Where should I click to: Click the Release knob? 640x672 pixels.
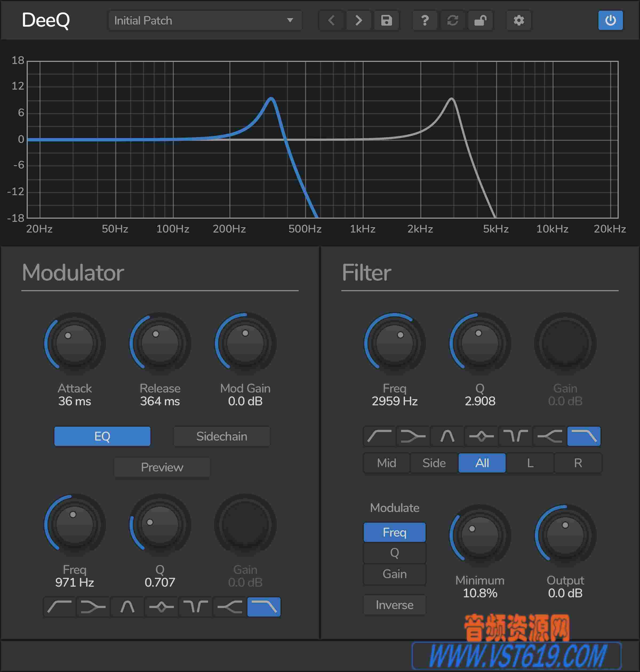pyautogui.click(x=160, y=343)
